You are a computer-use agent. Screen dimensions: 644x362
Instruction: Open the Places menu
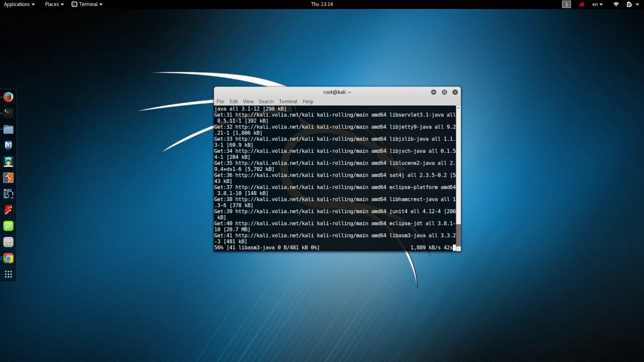(x=54, y=4)
